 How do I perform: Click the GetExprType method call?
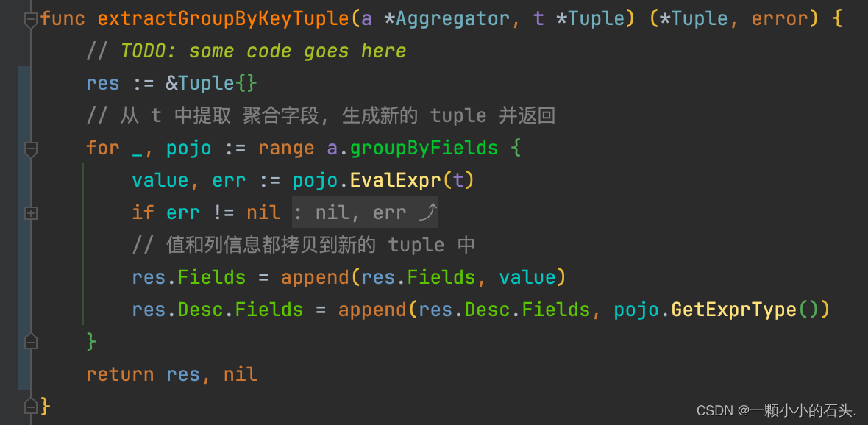click(734, 310)
